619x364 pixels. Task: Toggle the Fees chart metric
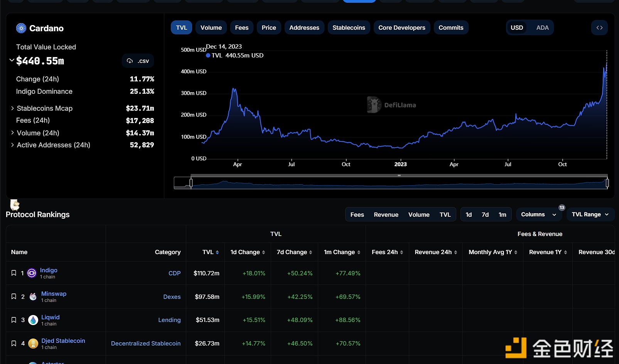(242, 28)
